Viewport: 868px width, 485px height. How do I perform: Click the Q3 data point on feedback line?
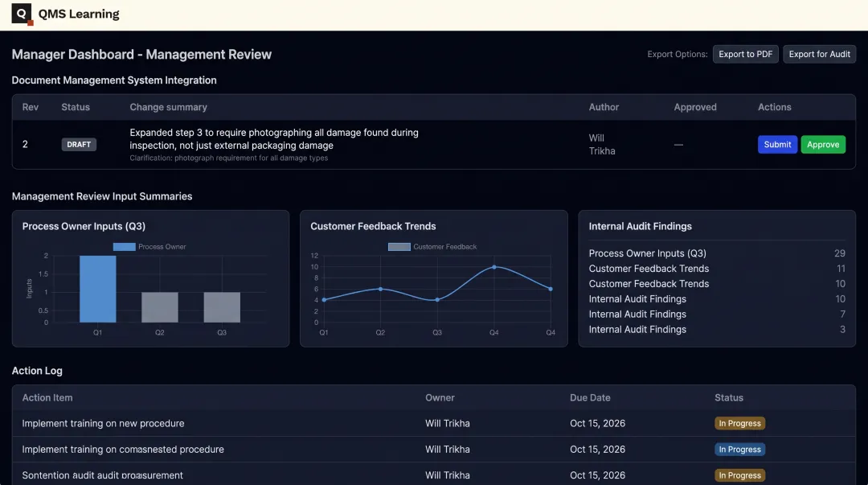click(x=437, y=300)
